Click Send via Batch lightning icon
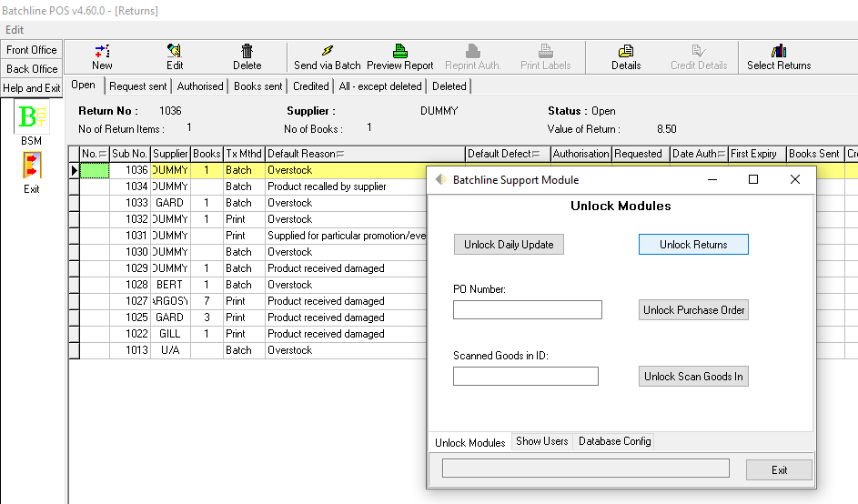The width and height of the screenshot is (858, 504). pos(328,51)
